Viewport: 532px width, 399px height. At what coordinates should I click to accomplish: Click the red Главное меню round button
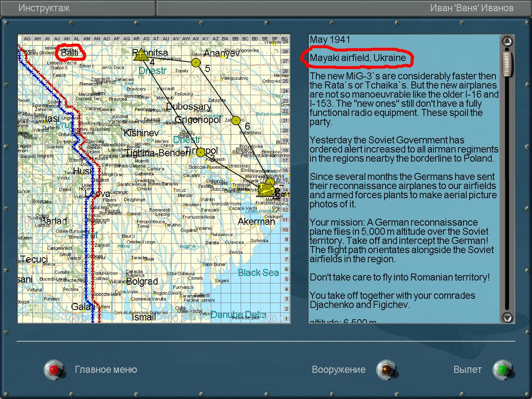click(x=54, y=369)
